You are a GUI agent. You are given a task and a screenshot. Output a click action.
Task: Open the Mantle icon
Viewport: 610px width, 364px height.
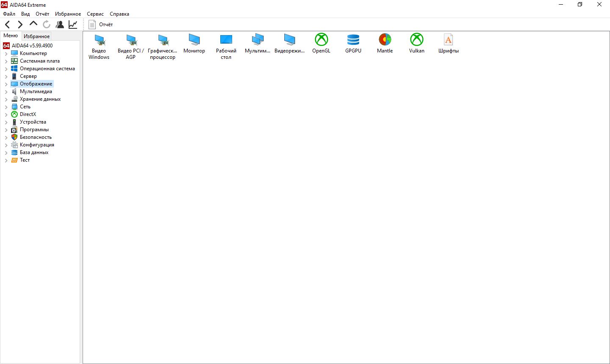click(x=385, y=40)
